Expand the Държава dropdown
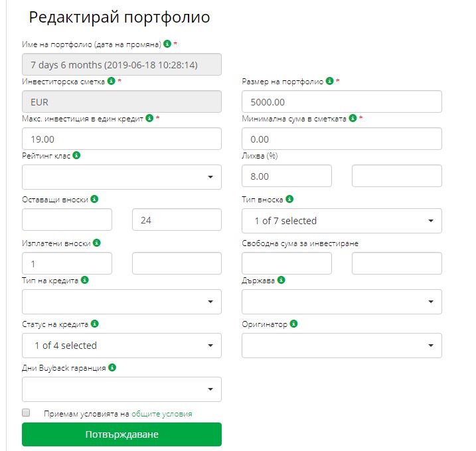This screenshot has height=451, width=476. coord(342,302)
